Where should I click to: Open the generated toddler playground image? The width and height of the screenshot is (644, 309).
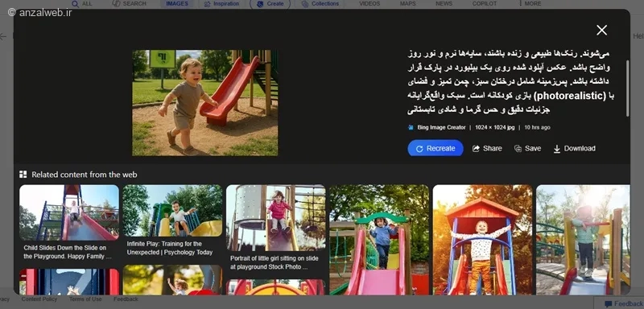pos(205,102)
